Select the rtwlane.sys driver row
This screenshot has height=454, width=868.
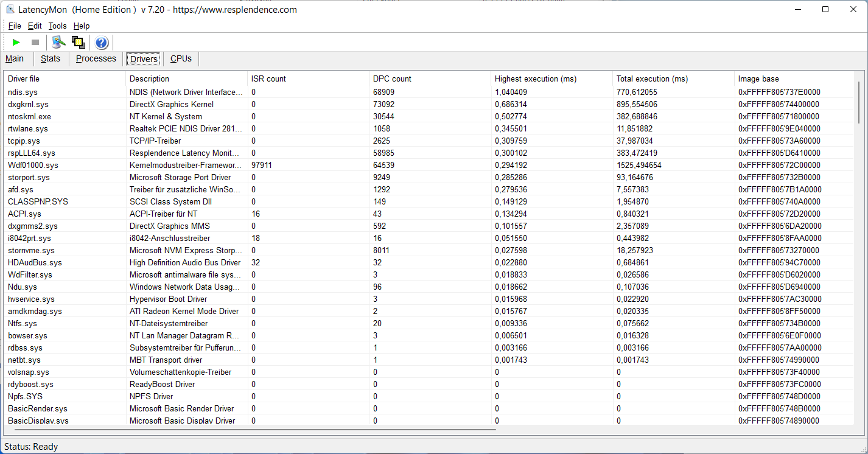tap(429, 128)
